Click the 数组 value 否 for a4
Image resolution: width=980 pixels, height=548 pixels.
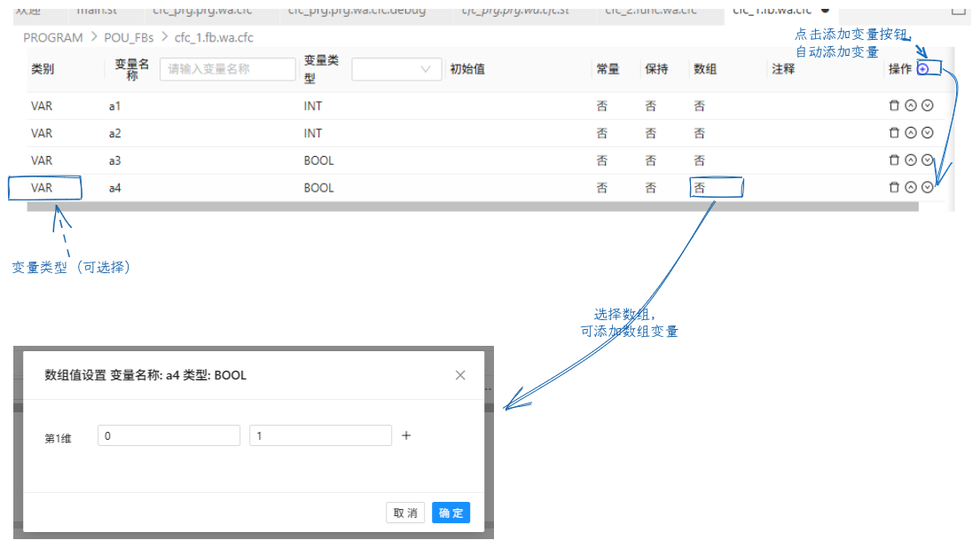point(700,187)
